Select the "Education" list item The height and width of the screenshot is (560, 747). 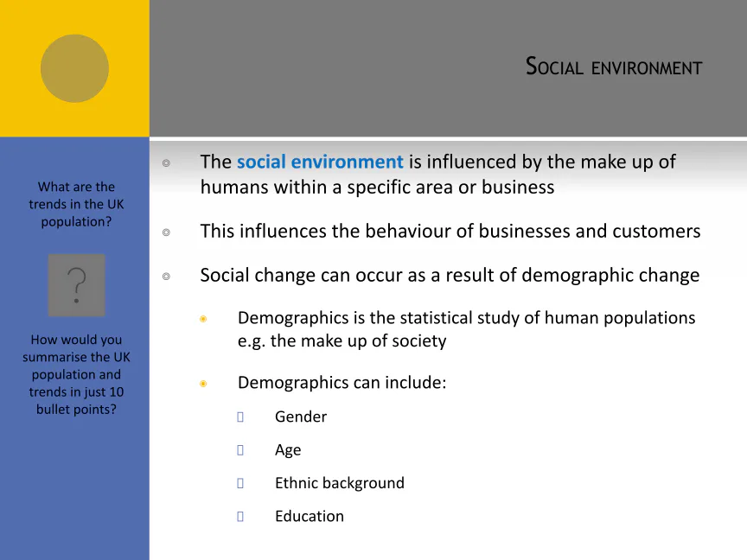309,516
